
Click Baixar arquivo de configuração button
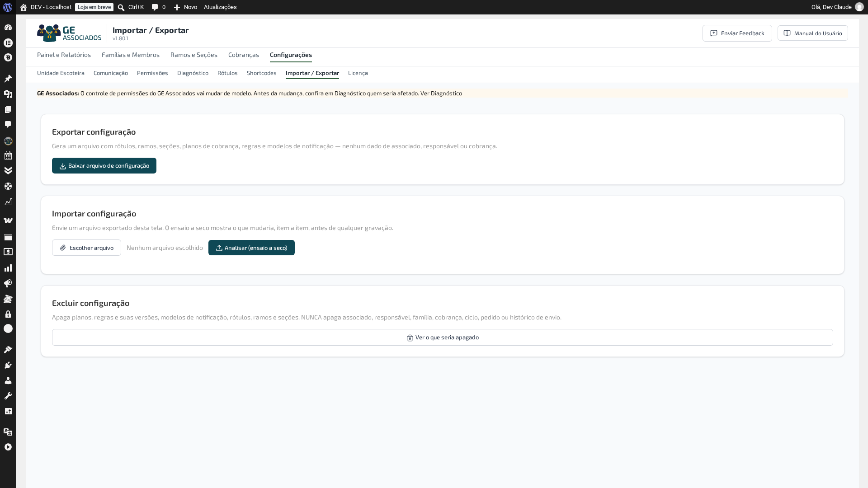104,165
